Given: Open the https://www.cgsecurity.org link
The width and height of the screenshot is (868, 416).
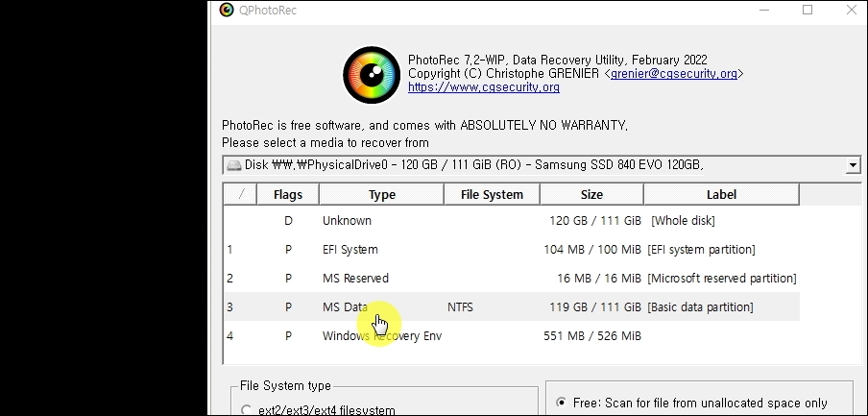Looking at the screenshot, I should click(484, 87).
